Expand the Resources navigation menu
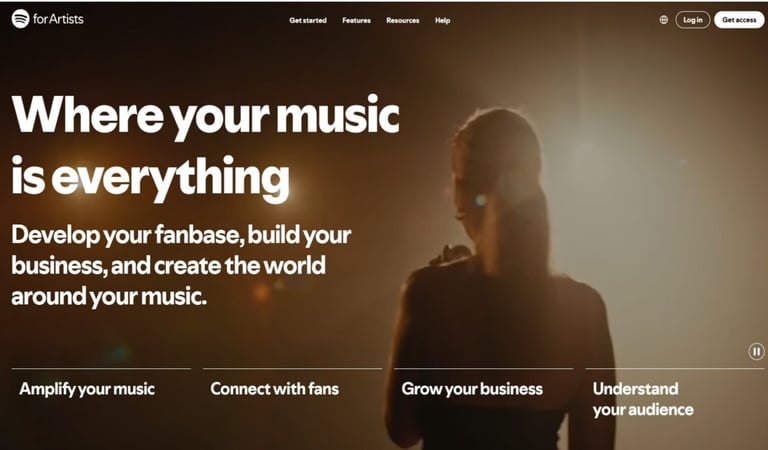Image resolution: width=768 pixels, height=450 pixels. tap(403, 21)
